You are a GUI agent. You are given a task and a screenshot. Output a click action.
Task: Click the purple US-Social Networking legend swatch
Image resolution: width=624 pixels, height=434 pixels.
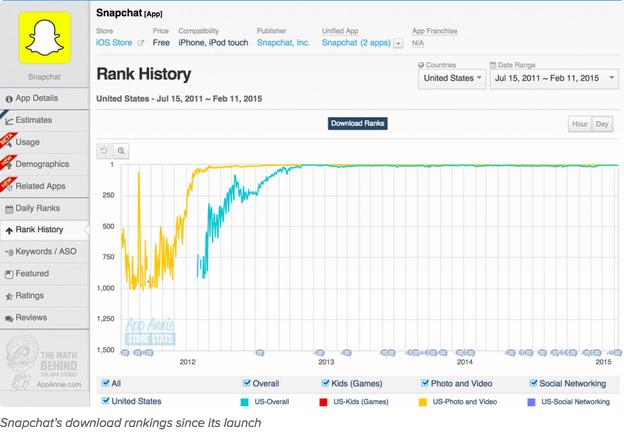531,402
